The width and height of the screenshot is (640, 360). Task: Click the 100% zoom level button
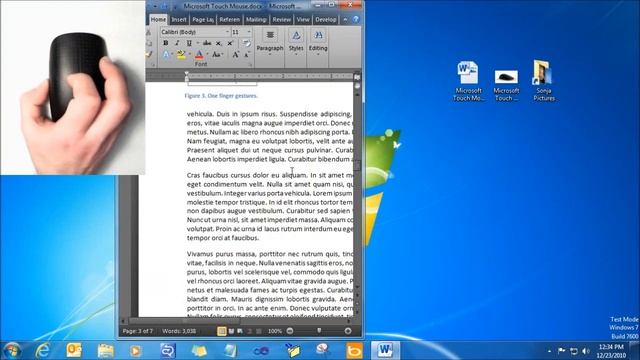(275, 331)
